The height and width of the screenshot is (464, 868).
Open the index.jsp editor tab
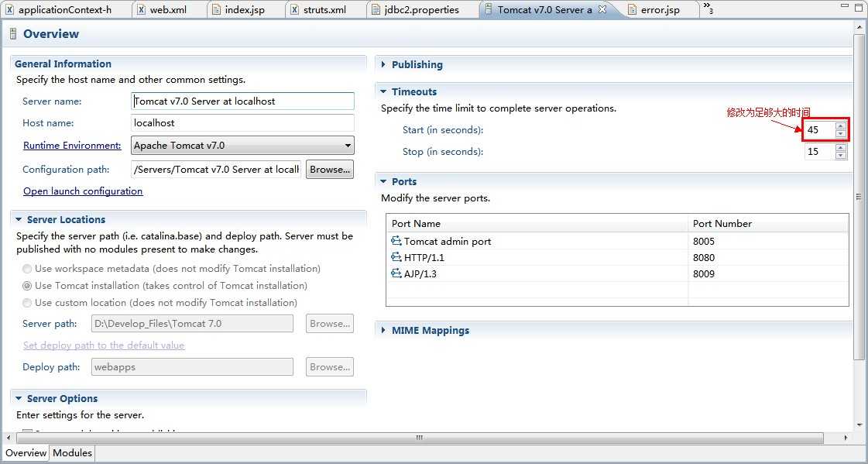point(244,9)
